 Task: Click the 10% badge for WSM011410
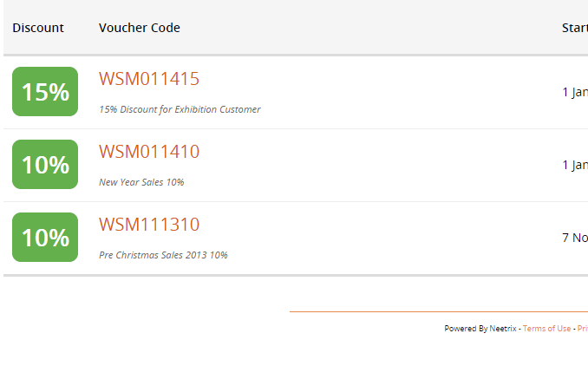45,164
